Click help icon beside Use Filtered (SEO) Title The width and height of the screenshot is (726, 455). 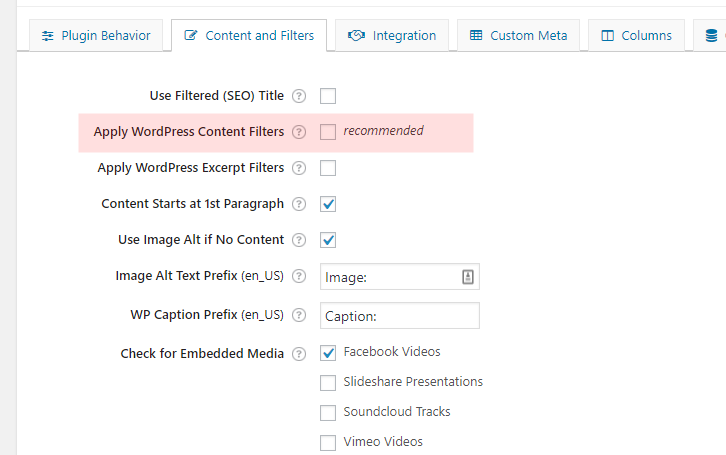tap(298, 96)
